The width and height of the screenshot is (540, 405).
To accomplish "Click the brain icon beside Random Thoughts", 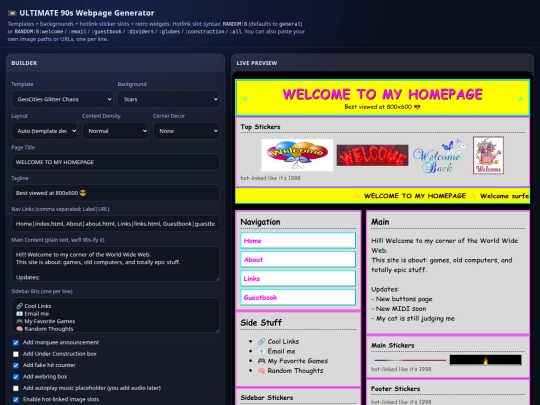I will (261, 371).
